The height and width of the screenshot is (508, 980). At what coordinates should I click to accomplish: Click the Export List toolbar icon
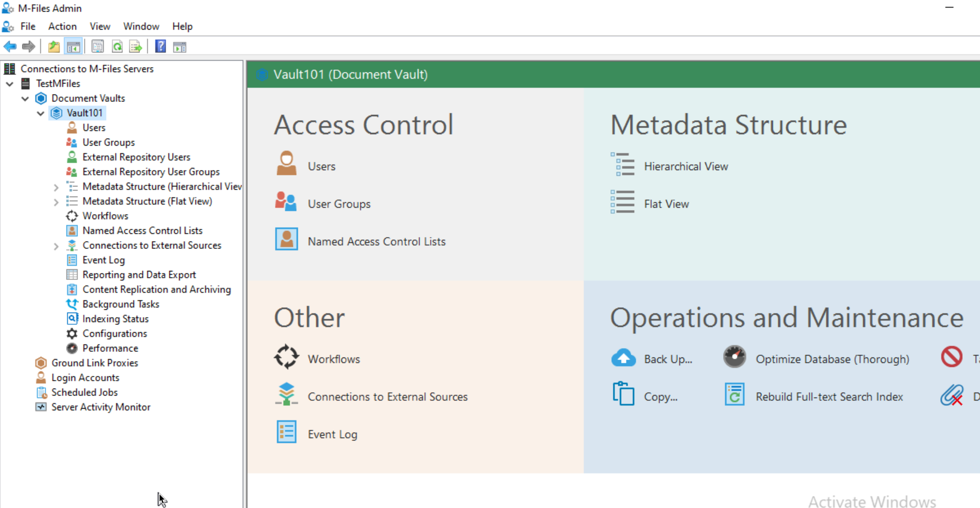coord(136,47)
